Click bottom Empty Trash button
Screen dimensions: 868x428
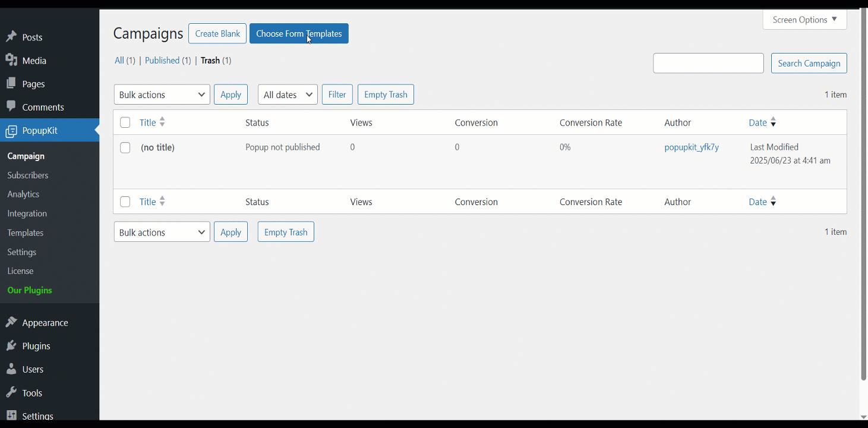point(286,232)
